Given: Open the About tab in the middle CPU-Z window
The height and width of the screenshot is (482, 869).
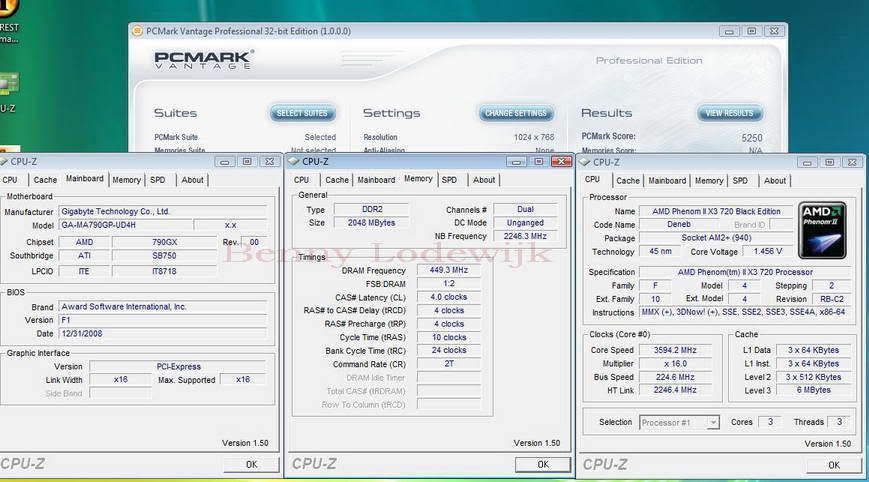Looking at the screenshot, I should (484, 180).
